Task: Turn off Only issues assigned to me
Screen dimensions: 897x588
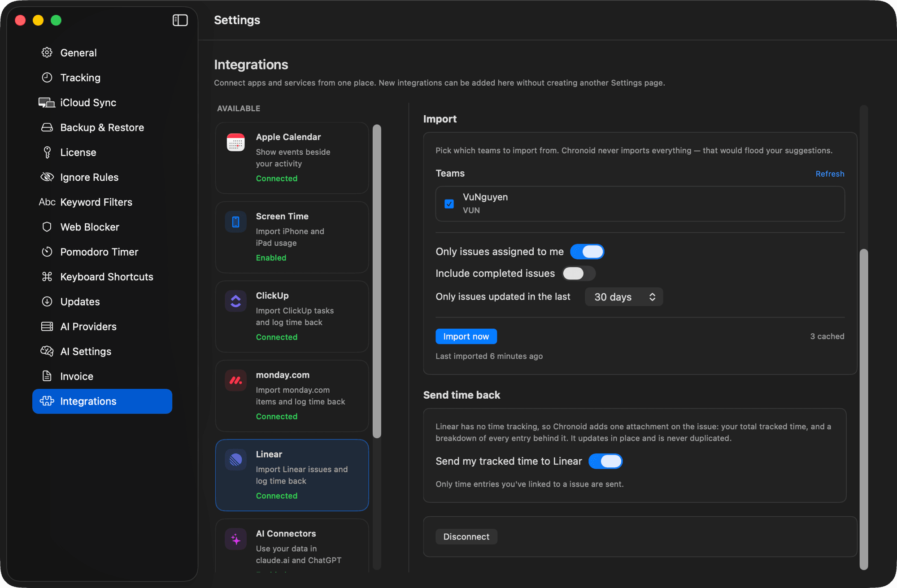Action: click(x=587, y=252)
